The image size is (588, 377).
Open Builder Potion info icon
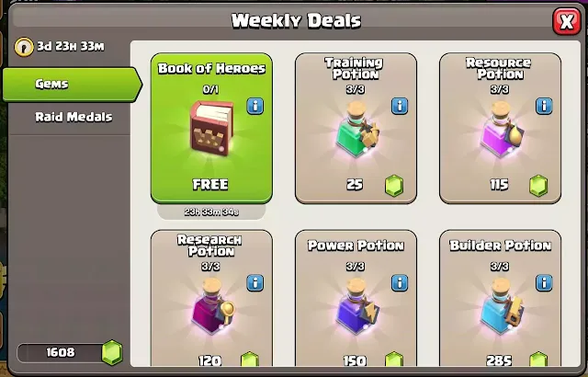coord(544,283)
